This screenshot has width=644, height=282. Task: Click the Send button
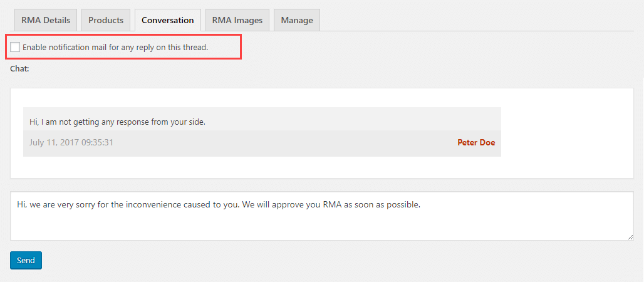(26, 260)
